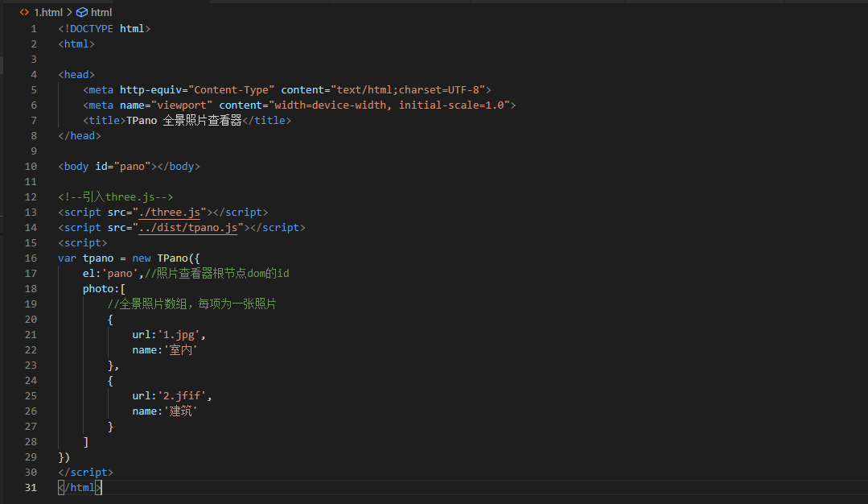Screen dimensions: 868x504
Task: Click the closing "})" on line 29
Action: (x=64, y=457)
